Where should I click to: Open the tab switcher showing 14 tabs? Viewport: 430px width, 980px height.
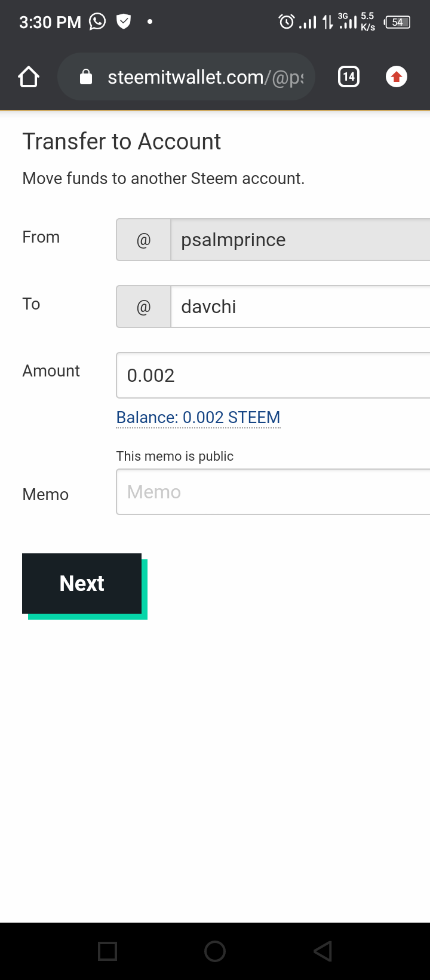349,77
